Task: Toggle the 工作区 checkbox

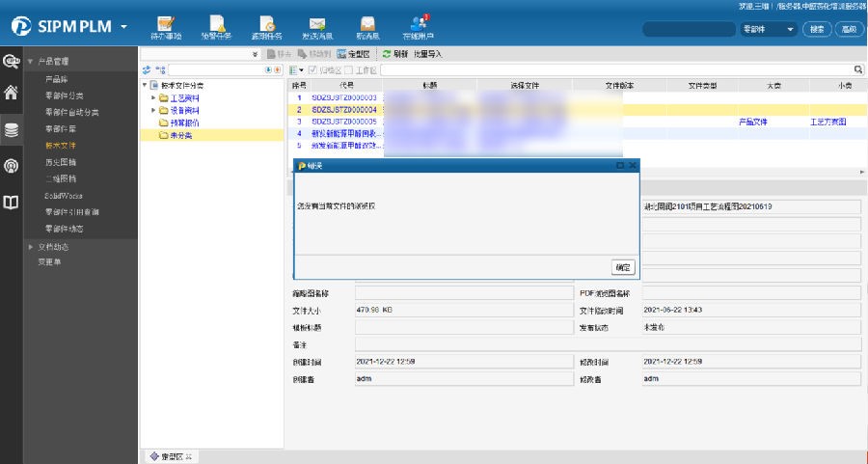Action: 348,70
